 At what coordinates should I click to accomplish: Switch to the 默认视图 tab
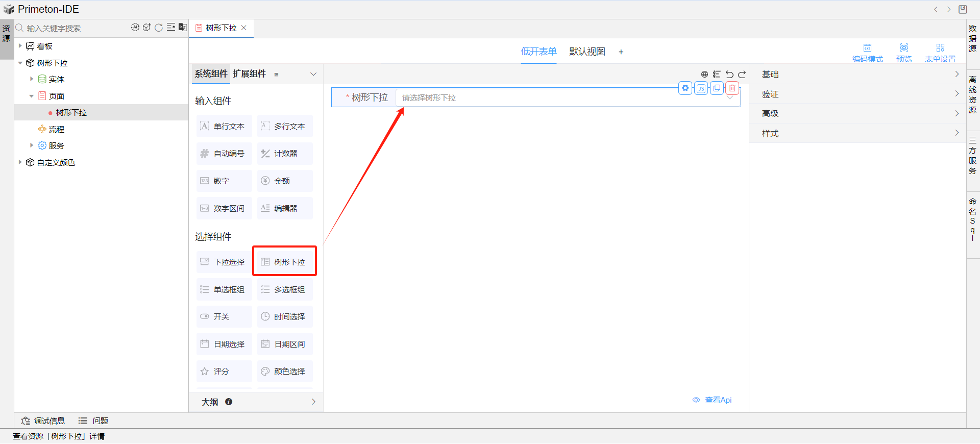[x=587, y=52]
